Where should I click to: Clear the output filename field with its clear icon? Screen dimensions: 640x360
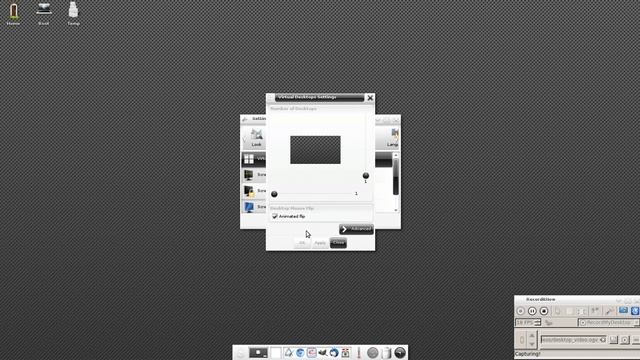point(603,340)
